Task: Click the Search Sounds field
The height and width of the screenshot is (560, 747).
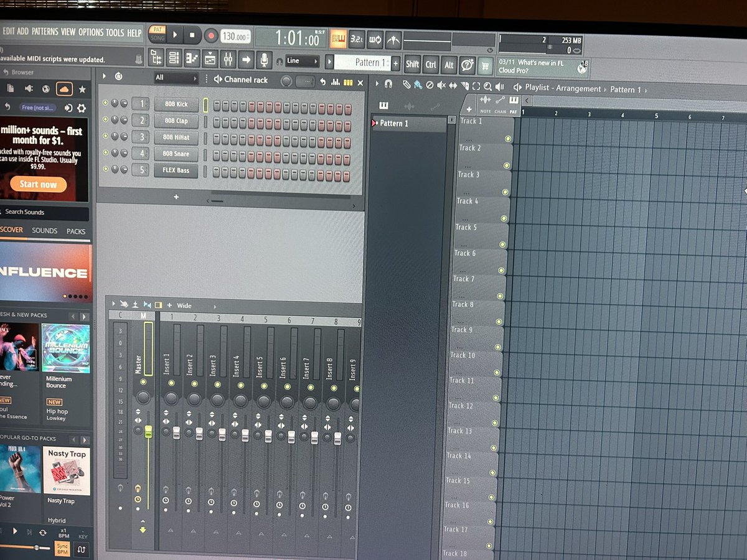Action: [44, 212]
